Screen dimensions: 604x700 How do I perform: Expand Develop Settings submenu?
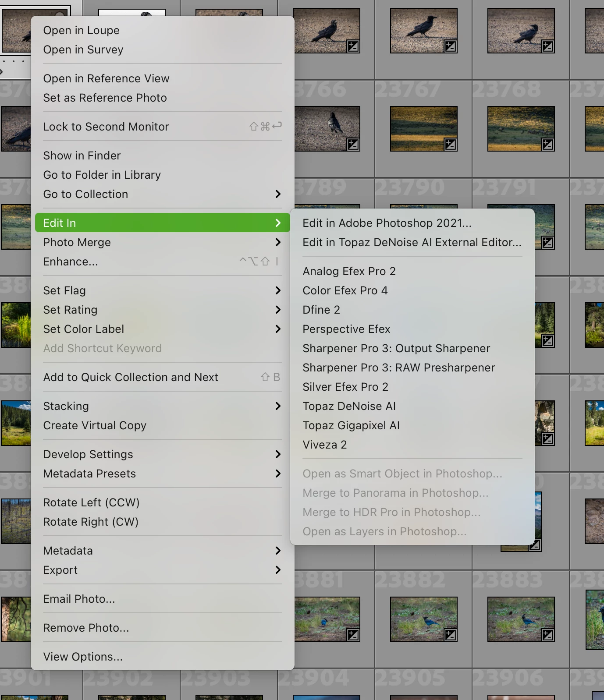pos(163,454)
